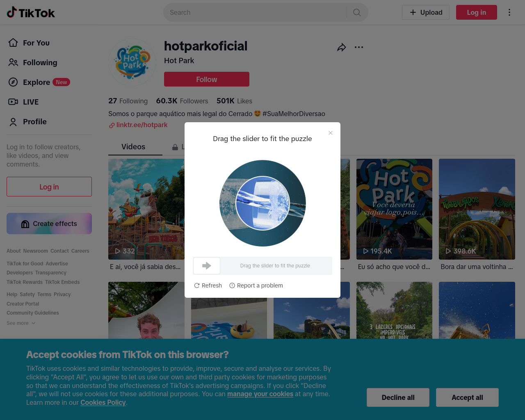The image size is (525, 420).
Task: Click caption 'Bora dar uma voltinha ...'
Action: (477, 267)
